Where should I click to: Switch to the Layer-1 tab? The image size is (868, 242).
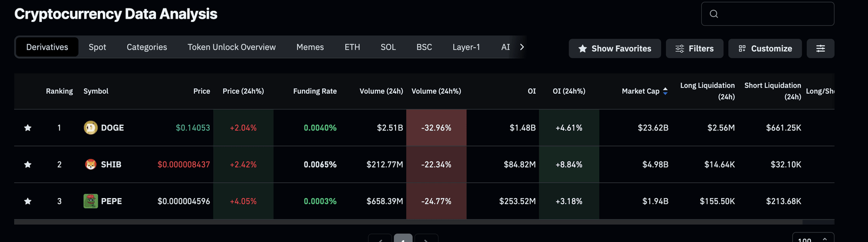pyautogui.click(x=466, y=47)
